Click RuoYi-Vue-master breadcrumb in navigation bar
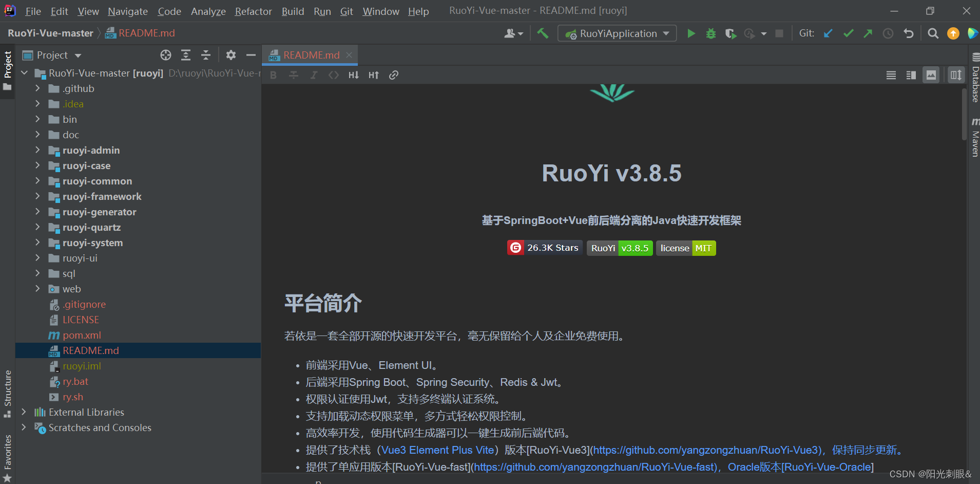Image resolution: width=980 pixels, height=484 pixels. pyautogui.click(x=50, y=33)
